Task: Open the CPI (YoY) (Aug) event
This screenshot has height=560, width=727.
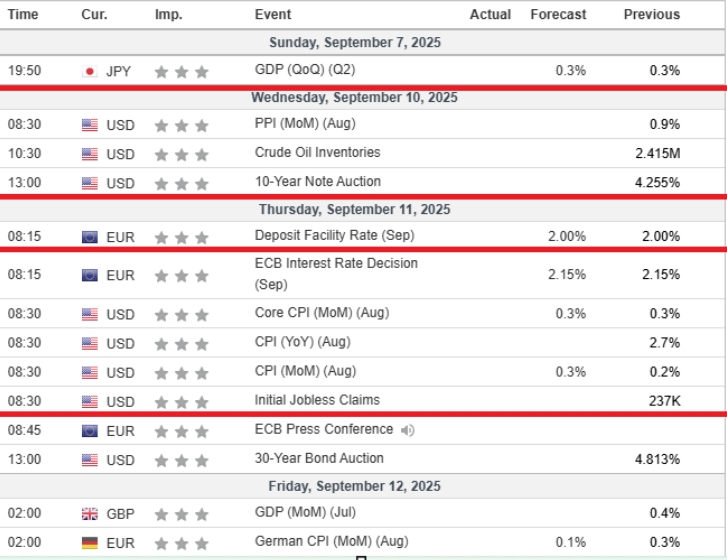Action: click(x=302, y=342)
